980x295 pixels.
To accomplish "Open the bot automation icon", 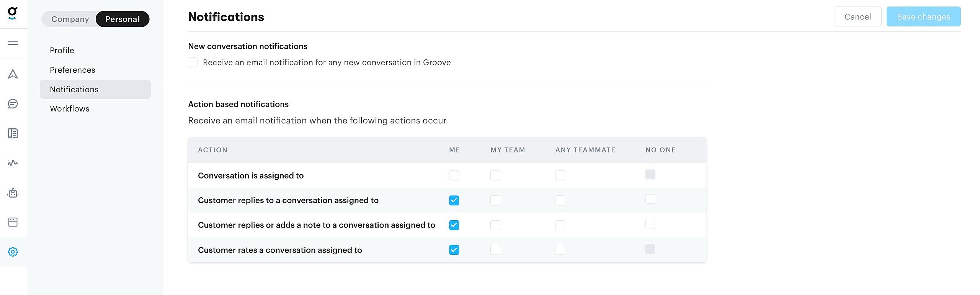I will pyautogui.click(x=13, y=193).
